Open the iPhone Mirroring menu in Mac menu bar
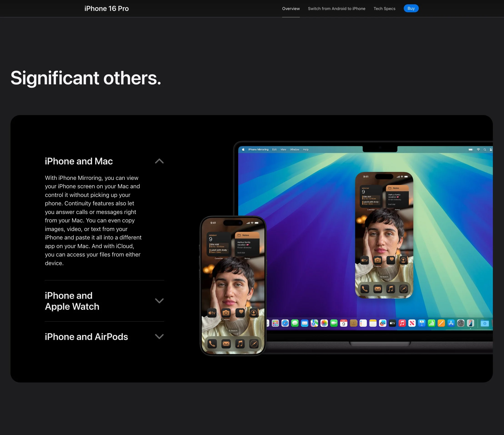 258,150
